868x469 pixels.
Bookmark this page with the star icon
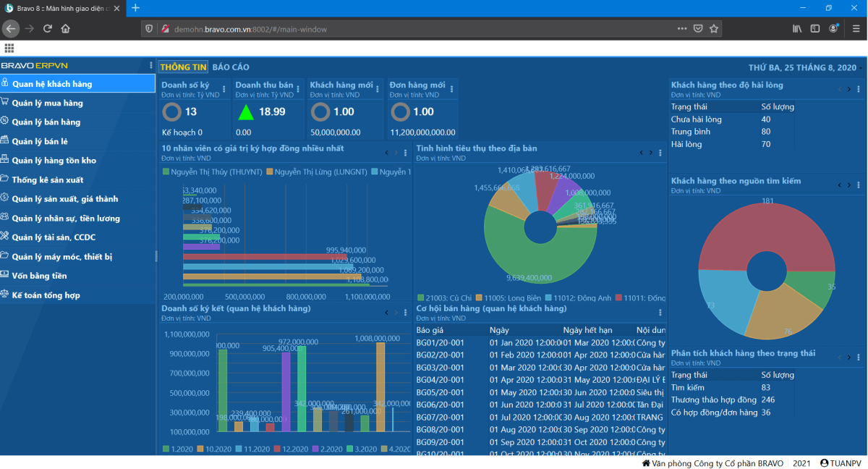[x=714, y=29]
